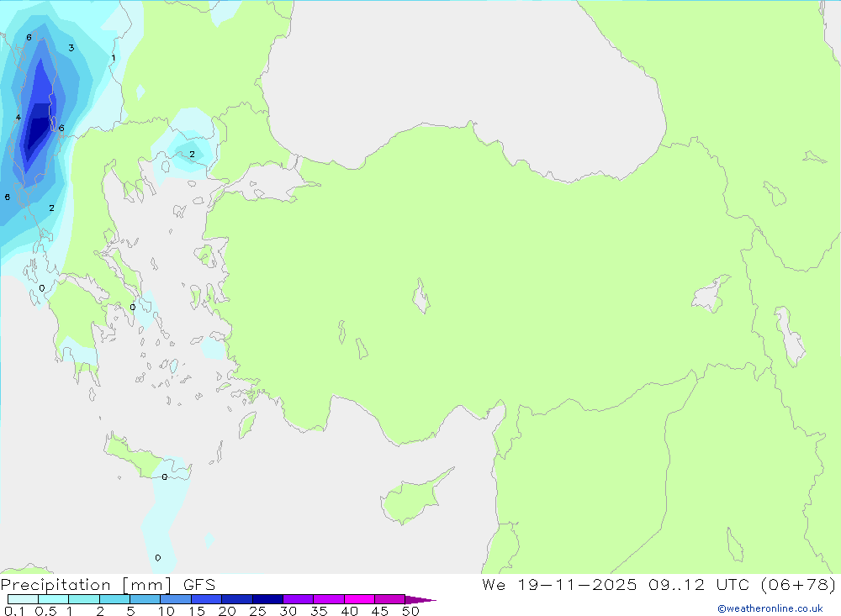841x616 pixels.
Task: Select the 35–40 mm magenta legend swatch
Action: 329,599
